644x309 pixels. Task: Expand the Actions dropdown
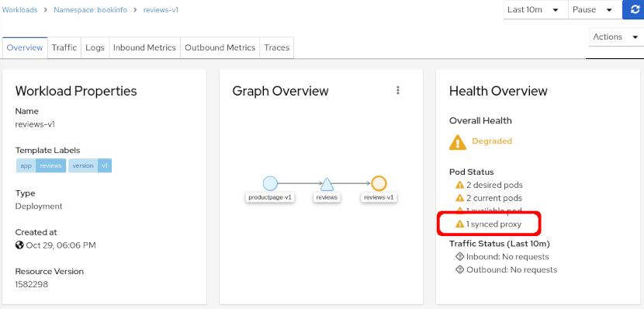coord(616,37)
